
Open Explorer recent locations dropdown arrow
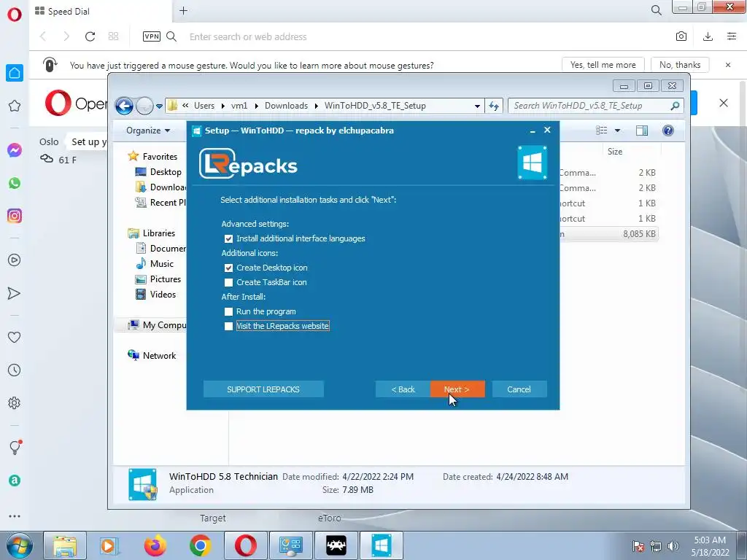pyautogui.click(x=159, y=106)
